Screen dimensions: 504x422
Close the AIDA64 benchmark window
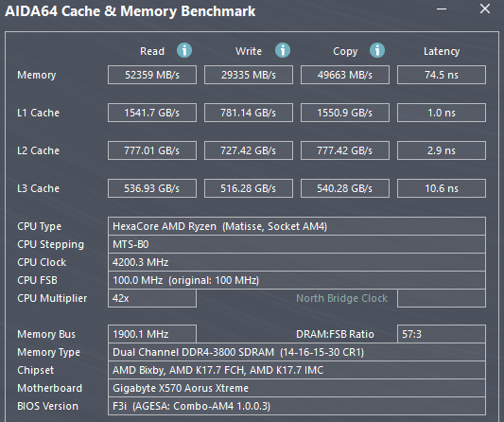(485, 9)
